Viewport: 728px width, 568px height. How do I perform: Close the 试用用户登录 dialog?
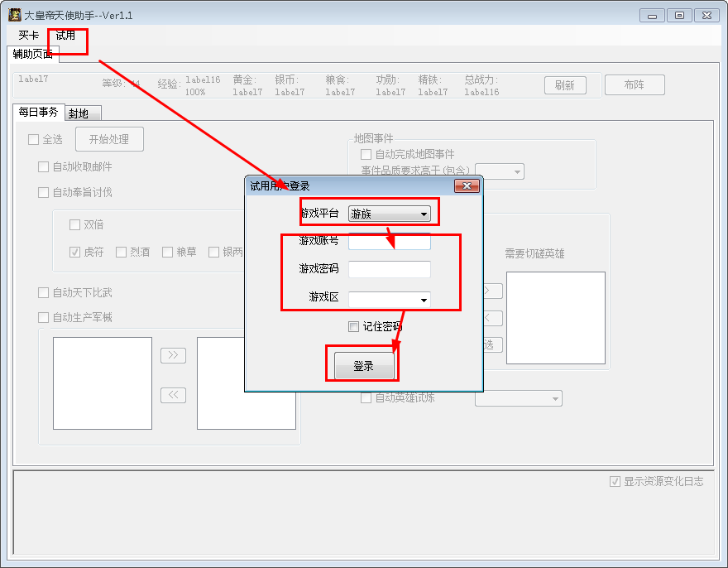point(466,186)
